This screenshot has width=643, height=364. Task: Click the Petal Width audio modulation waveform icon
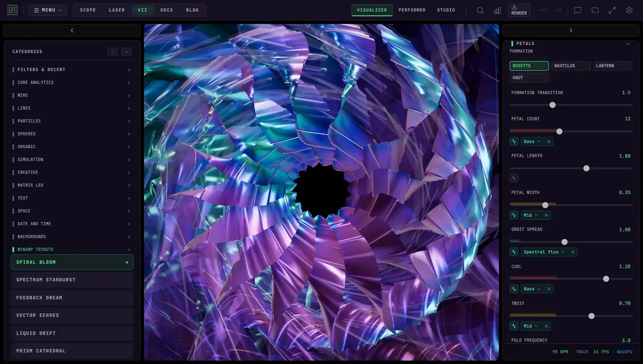(x=514, y=215)
